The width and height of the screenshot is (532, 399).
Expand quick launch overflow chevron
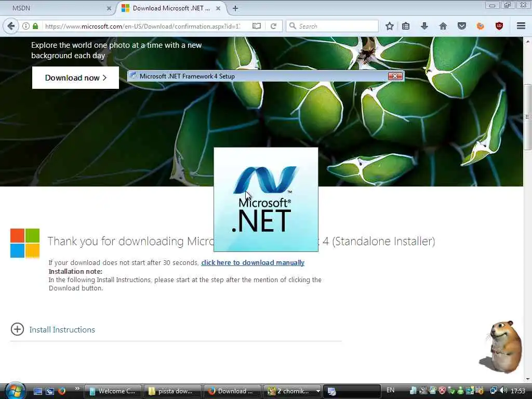[x=77, y=389]
